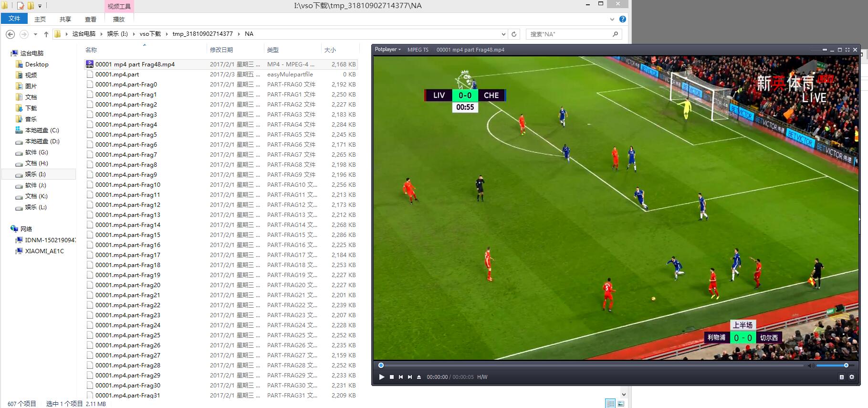Open address bar history dropdown

[x=503, y=34]
